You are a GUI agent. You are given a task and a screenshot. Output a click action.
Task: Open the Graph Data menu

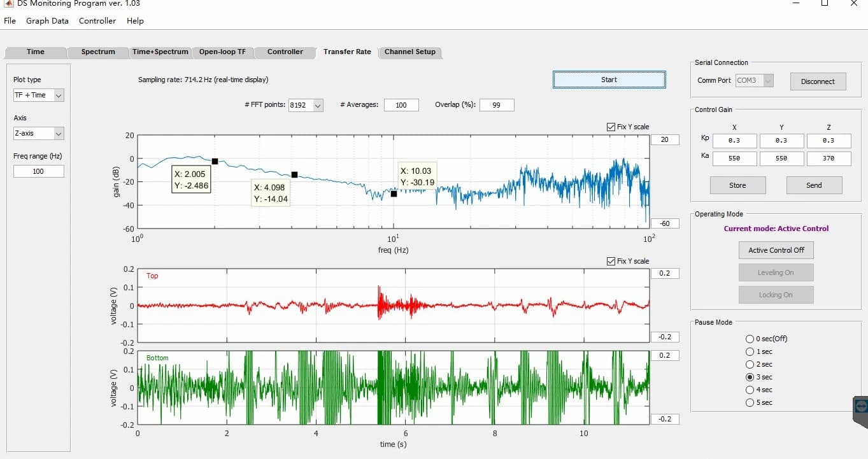[47, 20]
